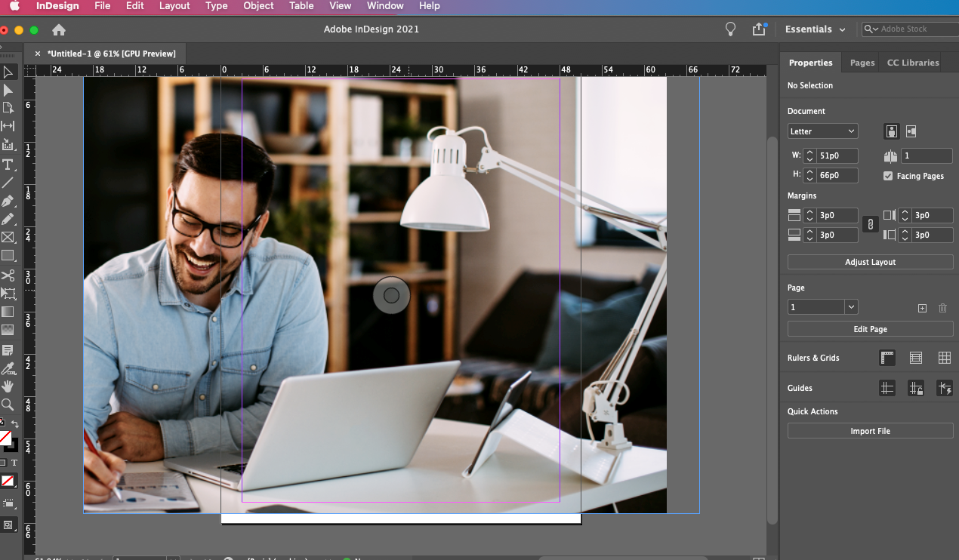Image resolution: width=959 pixels, height=560 pixels.
Task: Toggle rulers visibility icon
Action: click(887, 358)
